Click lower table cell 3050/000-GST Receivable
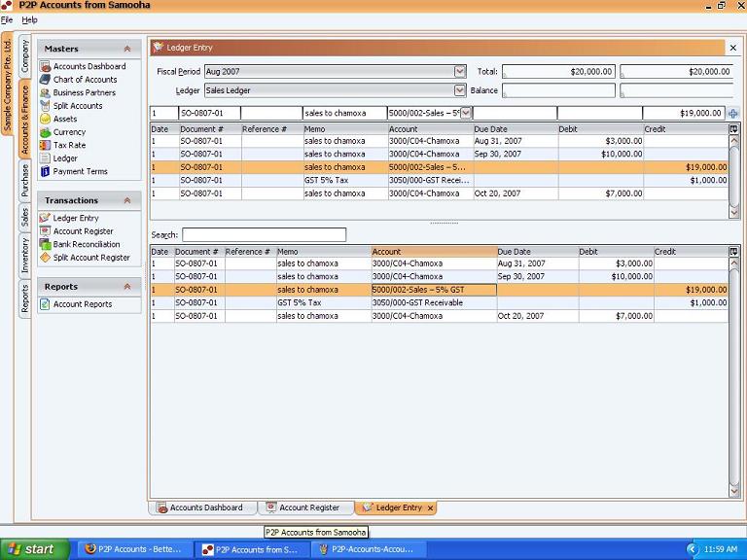The width and height of the screenshot is (747, 560). point(434,303)
